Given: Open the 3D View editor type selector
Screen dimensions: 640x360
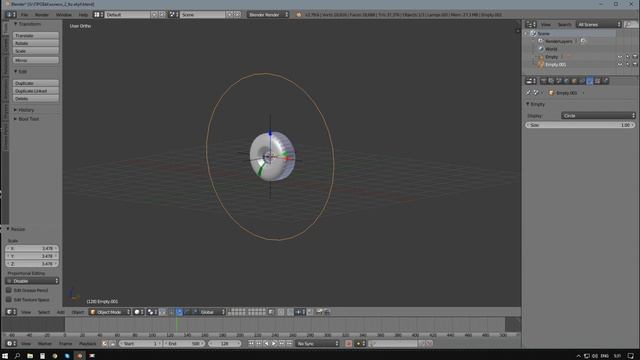Looking at the screenshot, I should 11,312.
